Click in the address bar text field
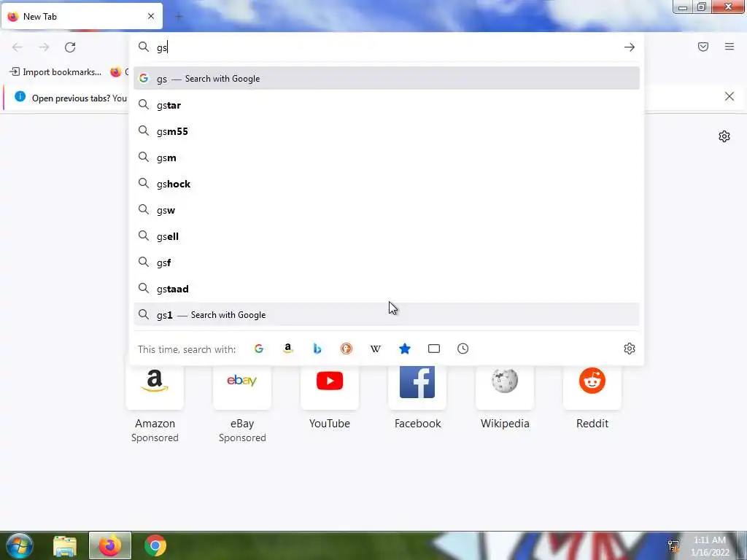Viewport: 747px width, 560px height. (386, 47)
